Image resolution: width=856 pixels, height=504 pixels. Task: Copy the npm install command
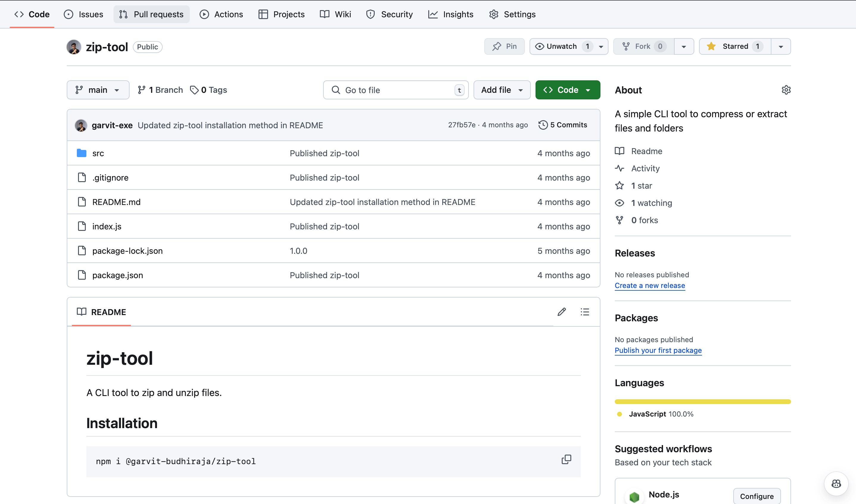[566, 459]
